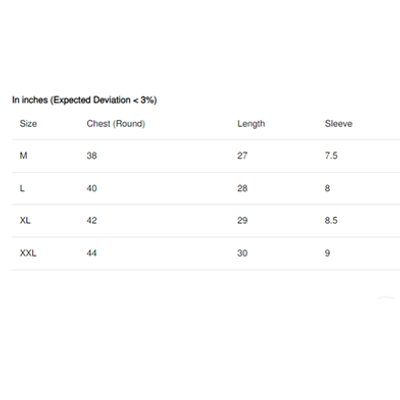Click the L size row label
The width and height of the screenshot is (400, 400).
(x=22, y=188)
